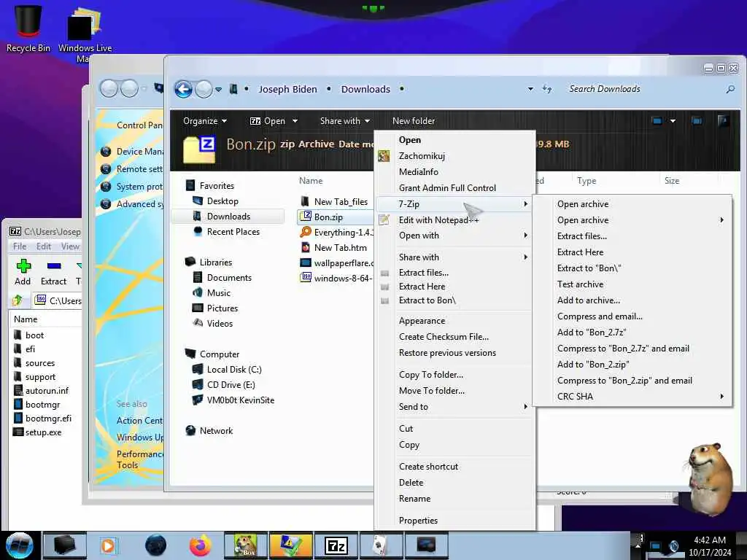Click the dark globe taskbar icon
The height and width of the screenshot is (560, 747).
coord(155,545)
